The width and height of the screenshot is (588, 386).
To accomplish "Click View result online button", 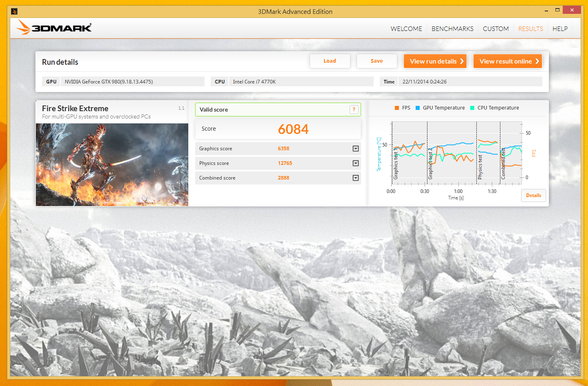I will coord(508,61).
